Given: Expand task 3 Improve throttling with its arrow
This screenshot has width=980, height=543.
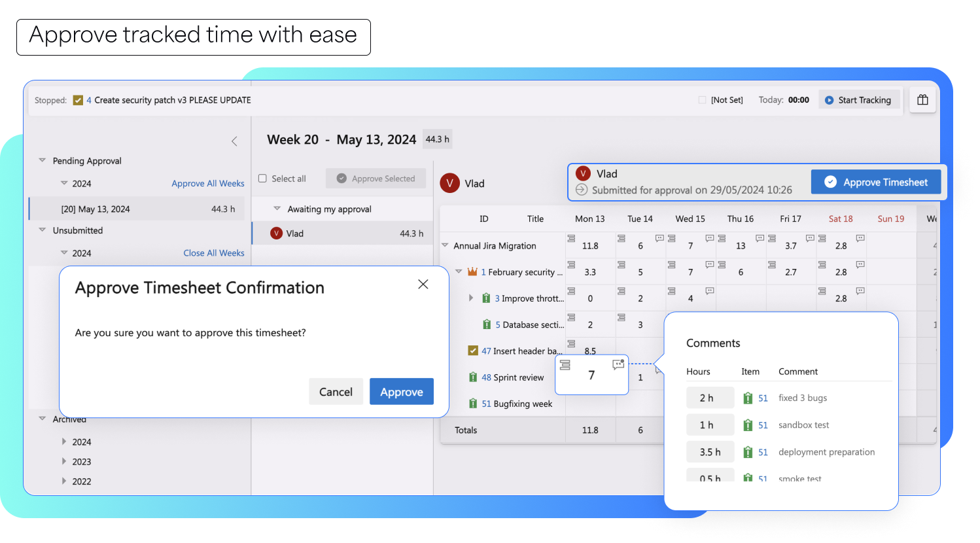Looking at the screenshot, I should click(x=470, y=298).
